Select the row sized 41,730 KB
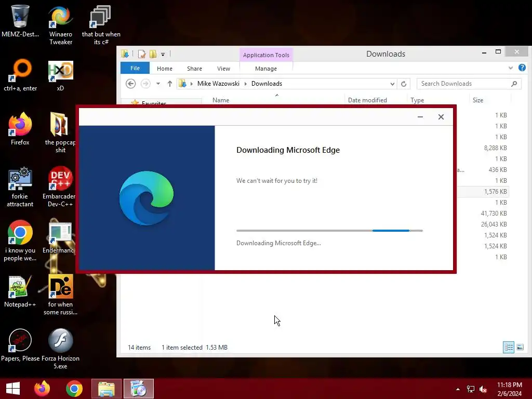 pos(483,214)
